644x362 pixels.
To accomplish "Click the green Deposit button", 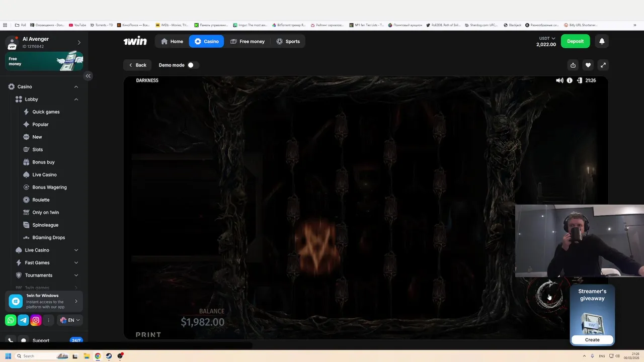I will (x=575, y=41).
